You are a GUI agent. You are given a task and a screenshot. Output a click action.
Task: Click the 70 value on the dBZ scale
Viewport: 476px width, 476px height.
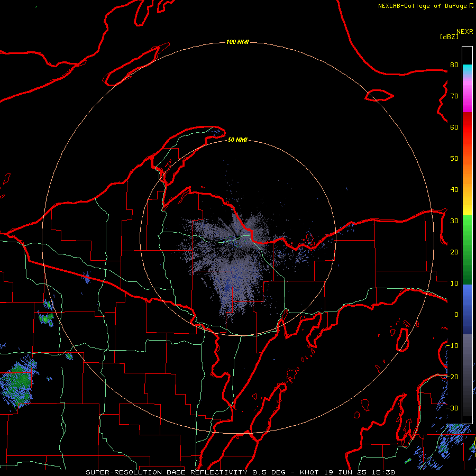pos(454,96)
